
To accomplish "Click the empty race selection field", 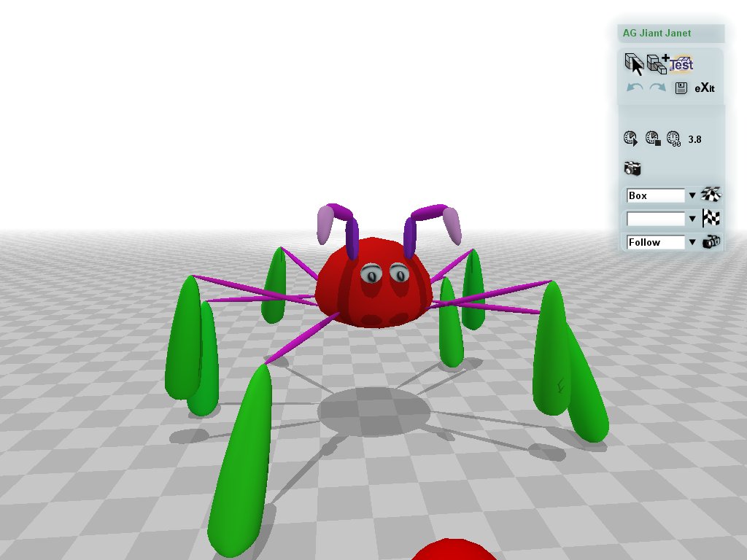I will tap(655, 219).
